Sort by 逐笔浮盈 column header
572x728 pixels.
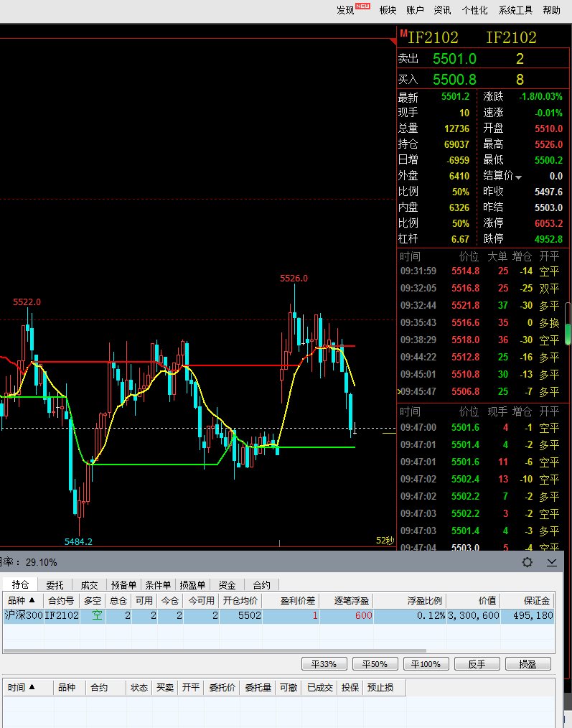coord(347,600)
